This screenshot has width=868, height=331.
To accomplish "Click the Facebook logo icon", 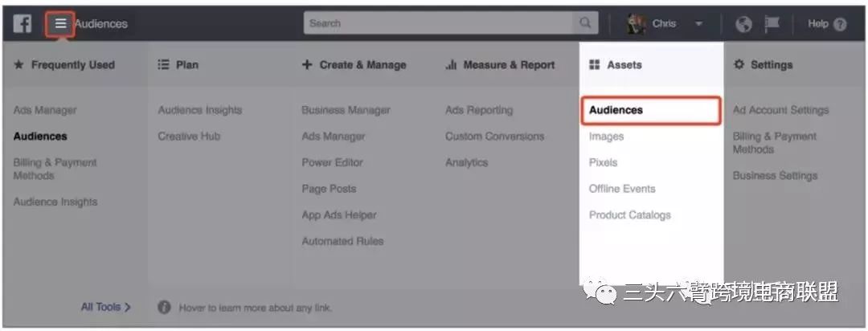I will point(23,24).
